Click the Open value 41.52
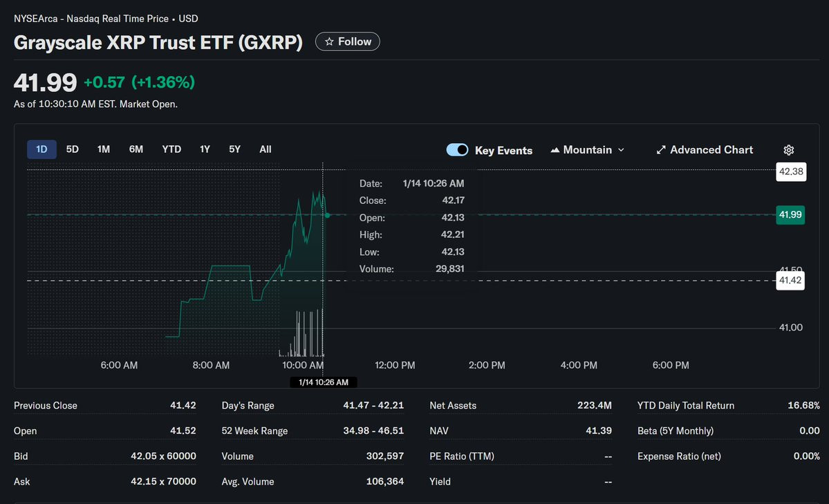 pyautogui.click(x=183, y=431)
